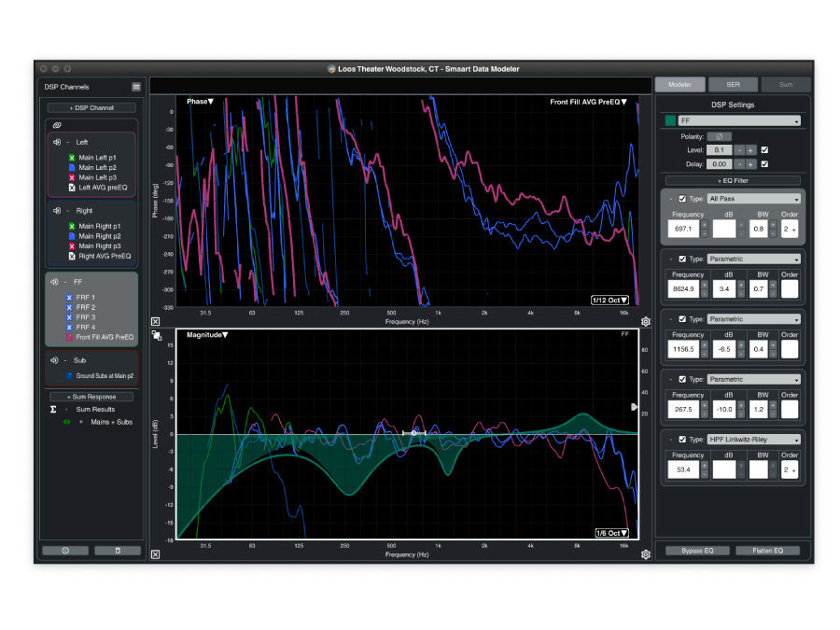Open the All Pass filter Type dropdown
Image resolution: width=840 pixels, height=630 pixels.
754,199
